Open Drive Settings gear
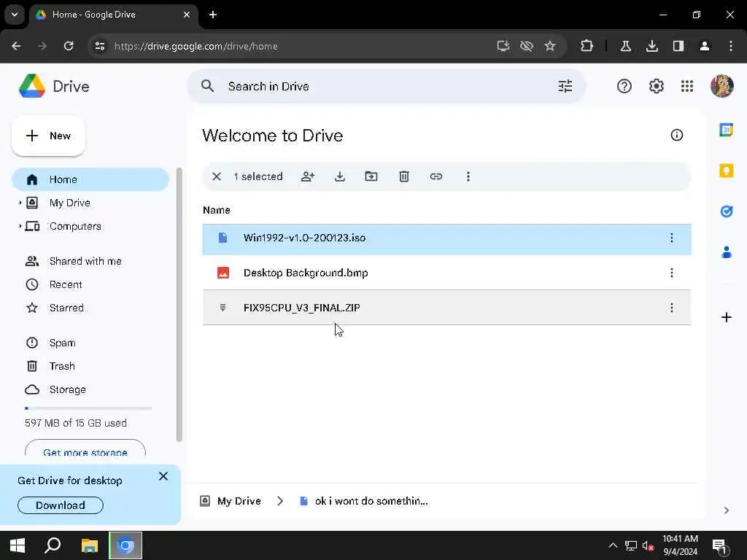This screenshot has height=560, width=747. click(656, 86)
